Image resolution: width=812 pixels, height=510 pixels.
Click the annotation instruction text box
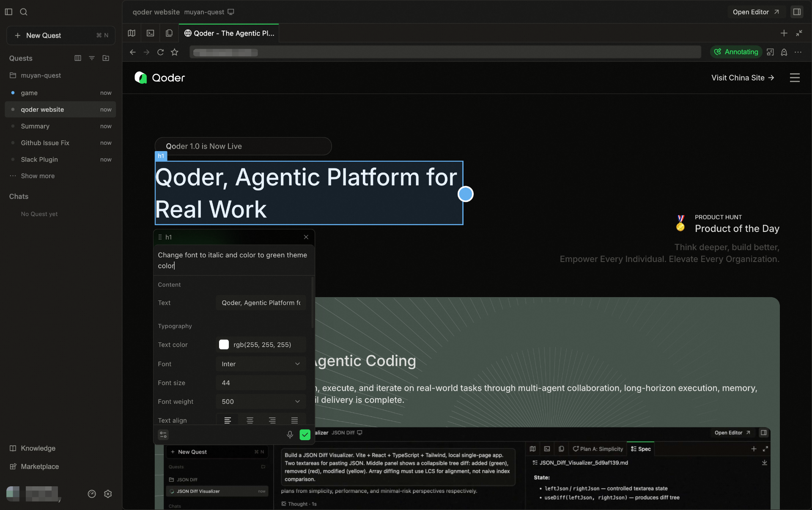click(234, 260)
